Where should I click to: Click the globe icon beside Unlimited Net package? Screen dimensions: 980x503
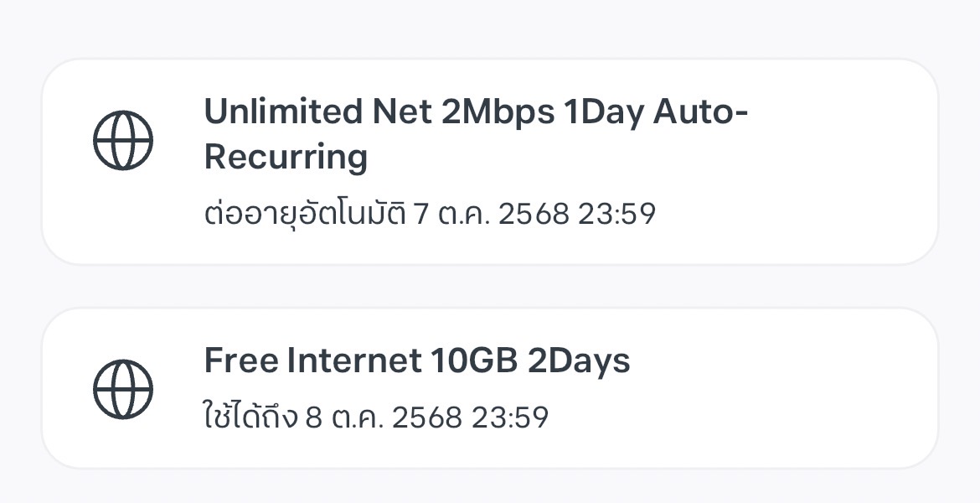click(122, 140)
